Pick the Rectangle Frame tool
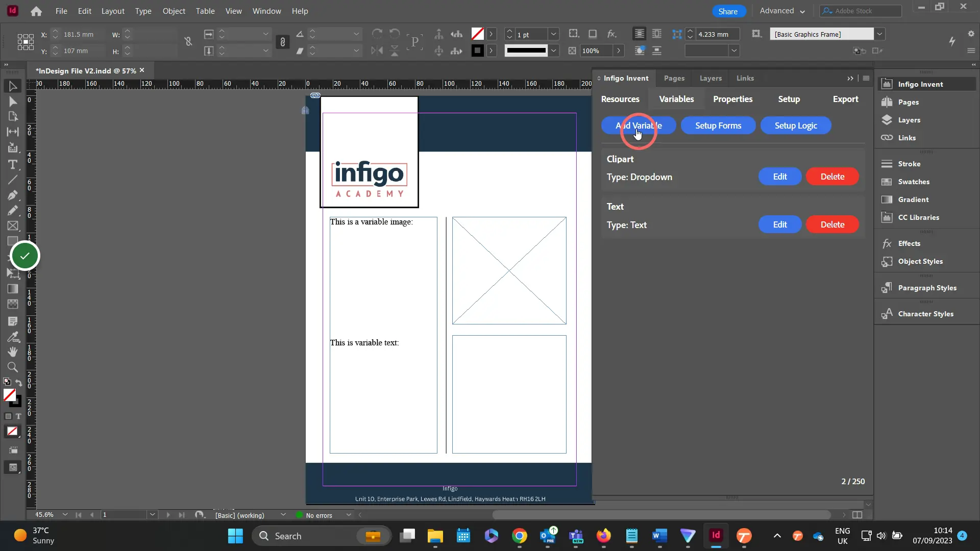The image size is (980, 551). click(x=13, y=226)
